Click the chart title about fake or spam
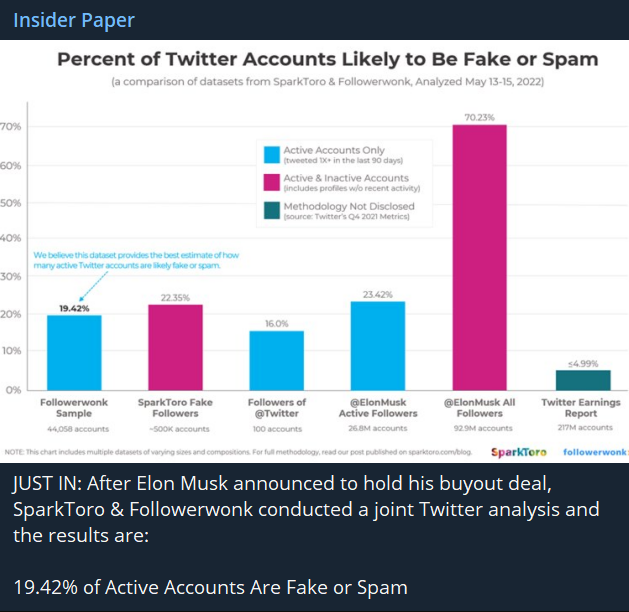Image resolution: width=629 pixels, height=612 pixels. pos(327,59)
